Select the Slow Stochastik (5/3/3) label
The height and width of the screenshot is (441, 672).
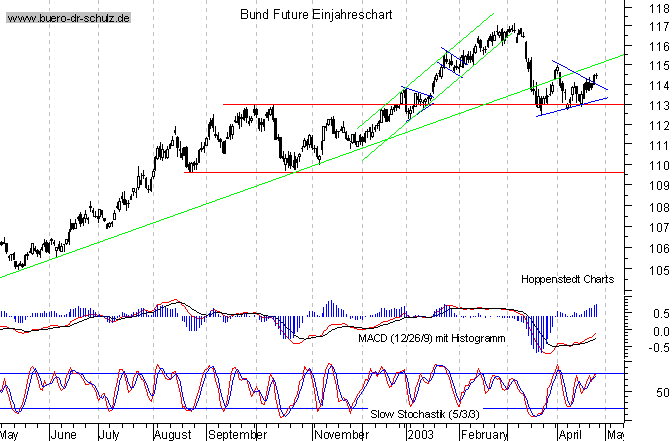pyautogui.click(x=425, y=414)
